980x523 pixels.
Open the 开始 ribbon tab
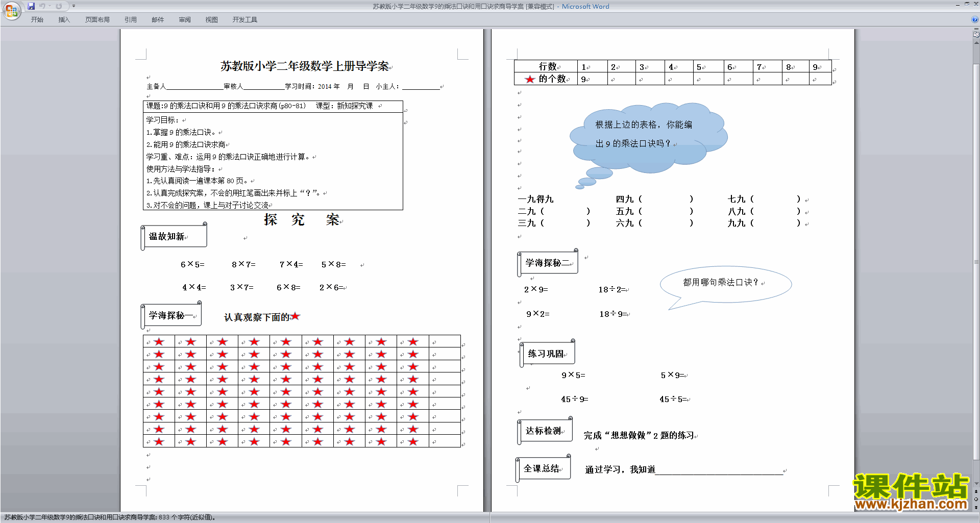37,20
